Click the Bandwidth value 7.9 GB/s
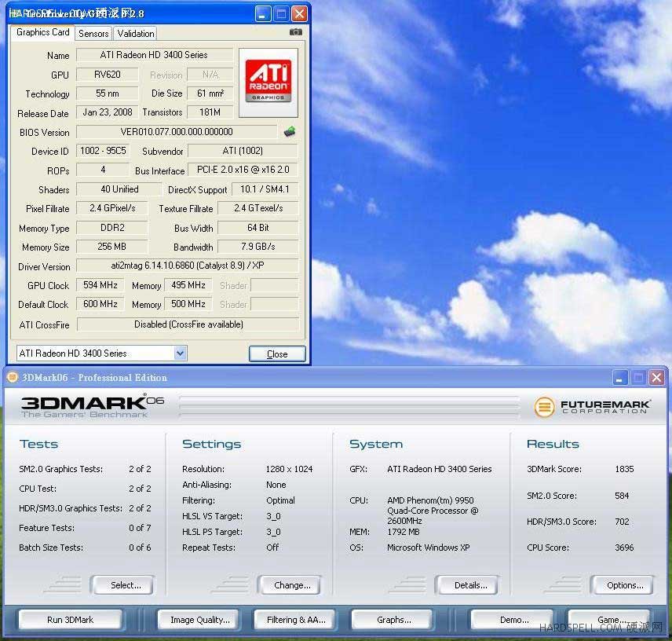 [258, 247]
